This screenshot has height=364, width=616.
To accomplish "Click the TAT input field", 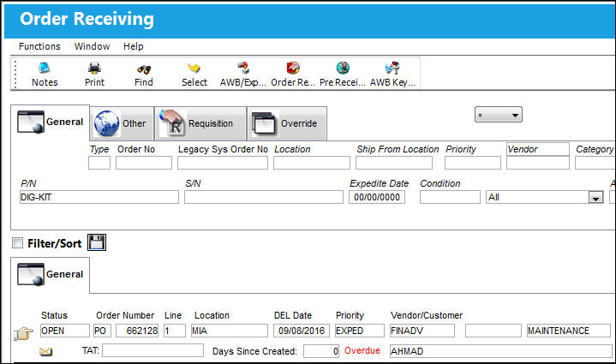I will click(153, 350).
